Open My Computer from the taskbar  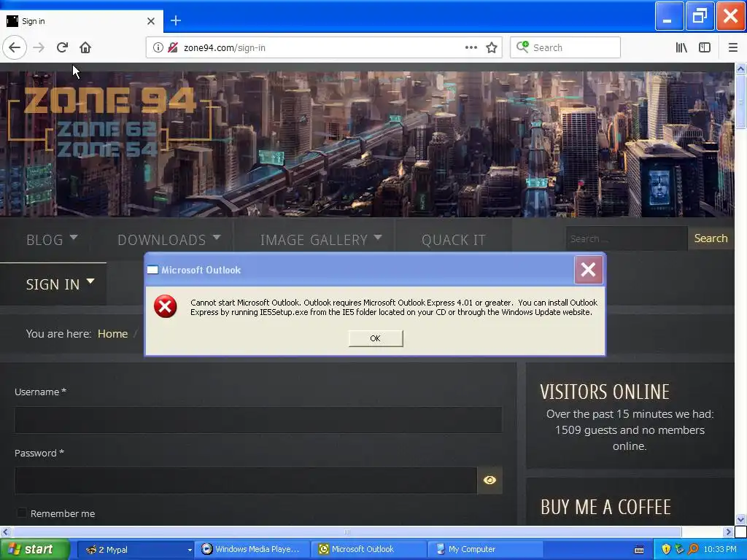point(485,550)
